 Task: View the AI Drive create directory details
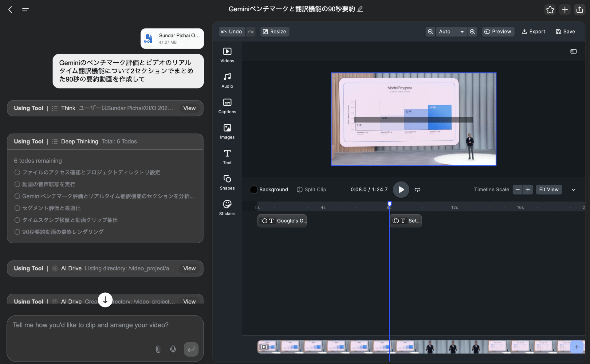click(189, 301)
